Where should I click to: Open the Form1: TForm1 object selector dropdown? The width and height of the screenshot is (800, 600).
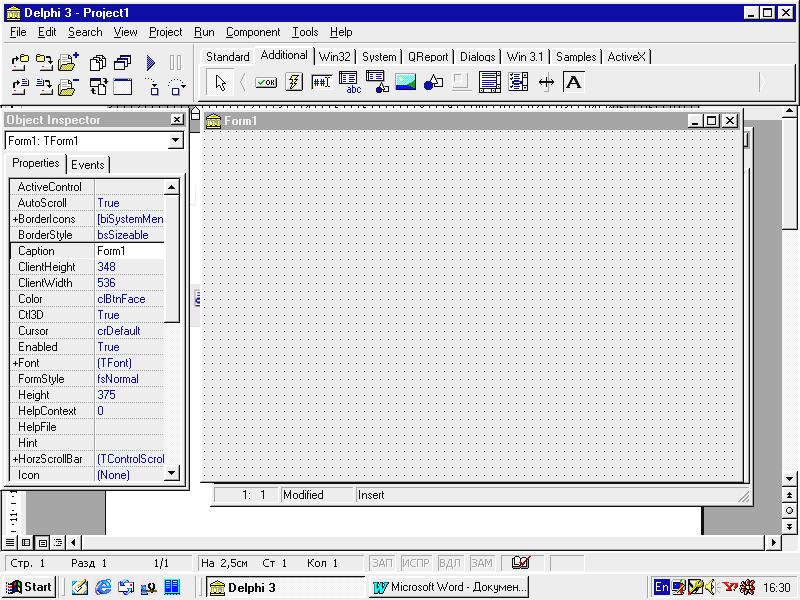pos(176,140)
